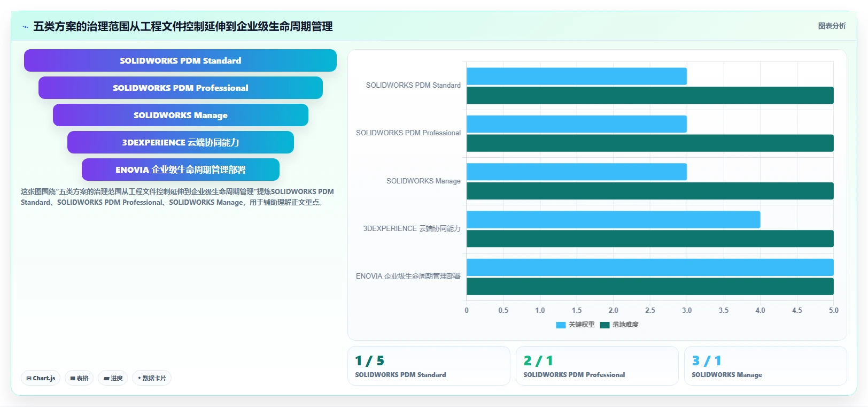Click blue bar for 3DEXPERIENCE 云端协同能力
The image size is (868, 407).
[x=613, y=220]
